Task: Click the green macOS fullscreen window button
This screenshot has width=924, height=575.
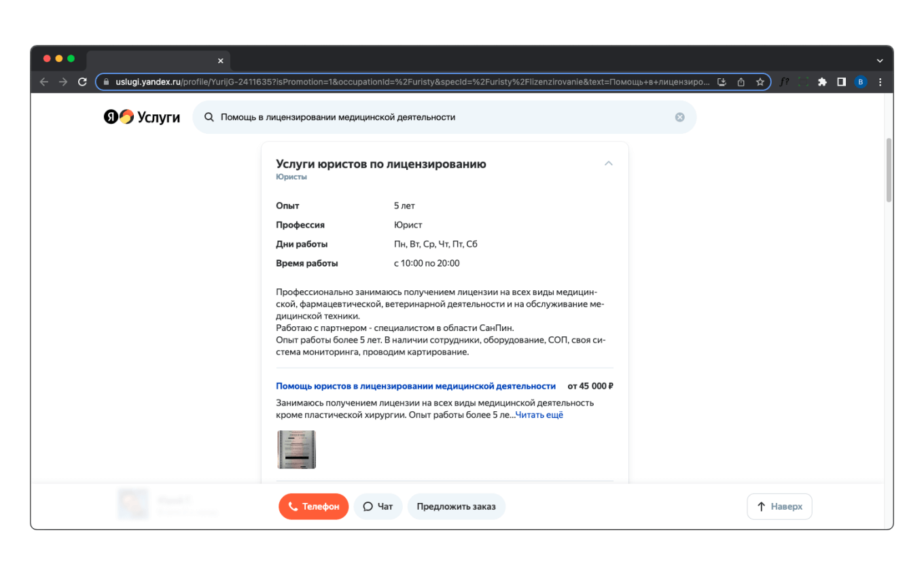Action: pos(71,59)
